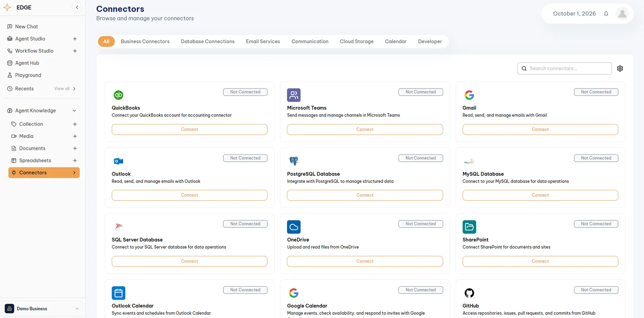This screenshot has height=318, width=644.
Task: Collapse the Agent Knowledge section
Action: [x=74, y=111]
